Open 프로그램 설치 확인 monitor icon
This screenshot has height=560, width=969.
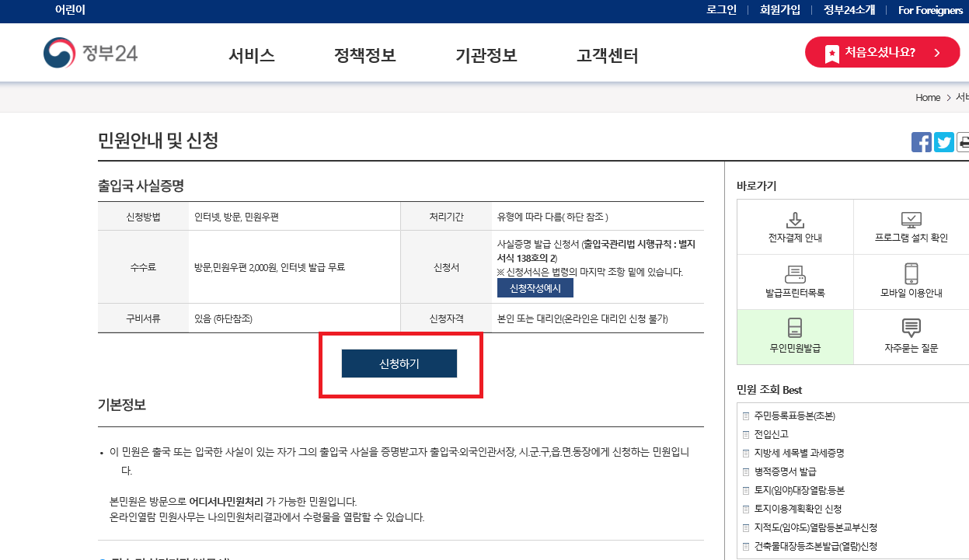click(x=911, y=220)
